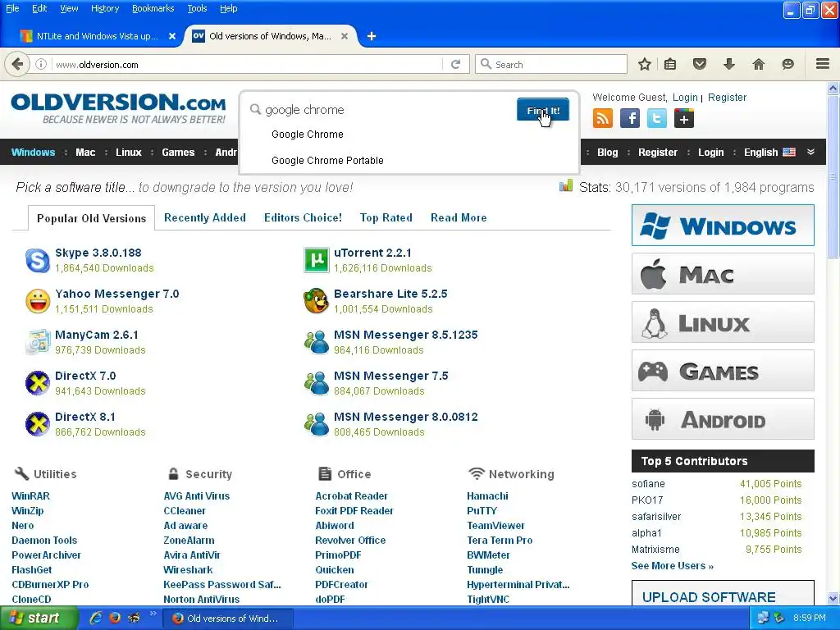
Task: Open the RSS feed icon
Action: click(603, 118)
